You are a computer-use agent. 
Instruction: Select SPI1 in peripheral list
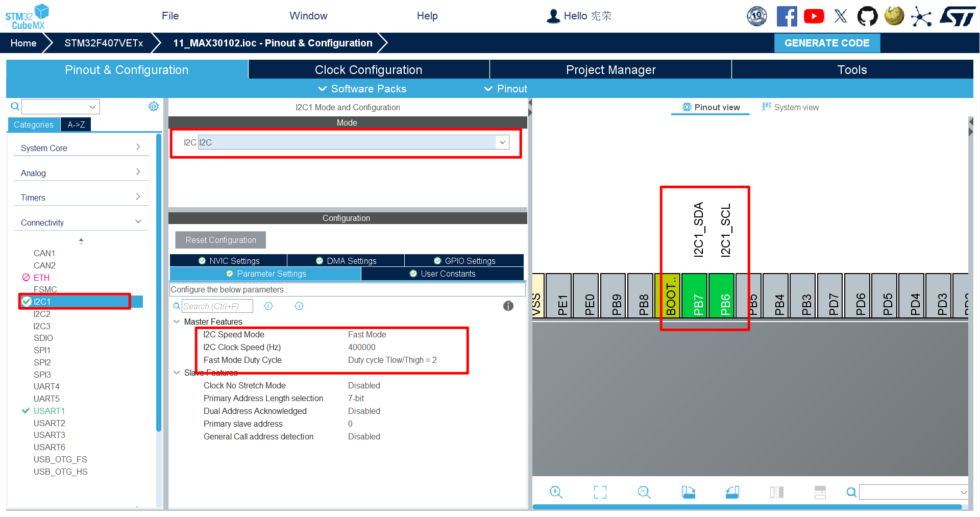[x=42, y=350]
